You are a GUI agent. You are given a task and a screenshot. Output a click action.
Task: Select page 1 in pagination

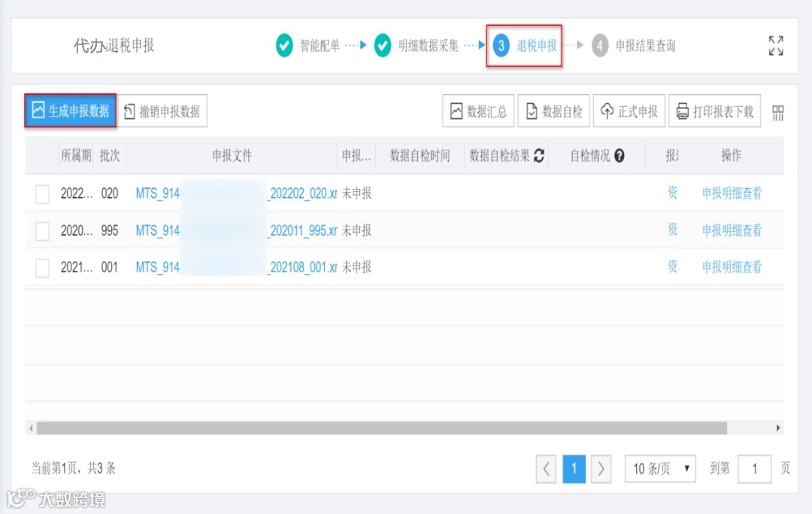tap(574, 469)
